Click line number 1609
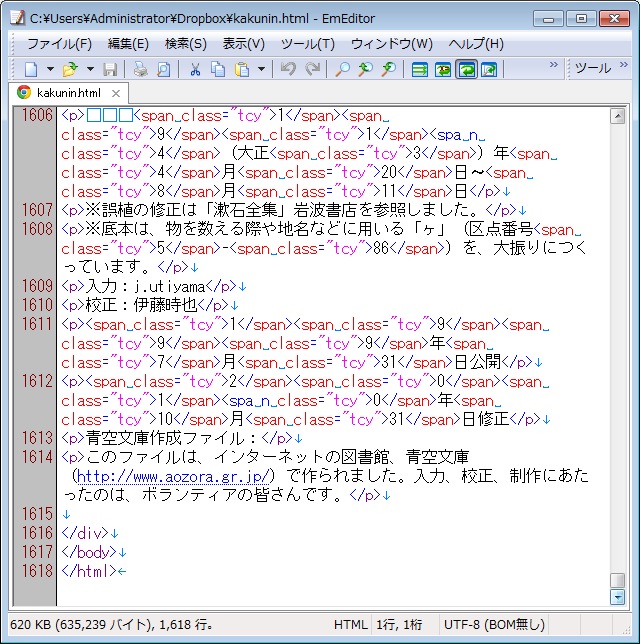The width and height of the screenshot is (640, 644). coord(37,286)
